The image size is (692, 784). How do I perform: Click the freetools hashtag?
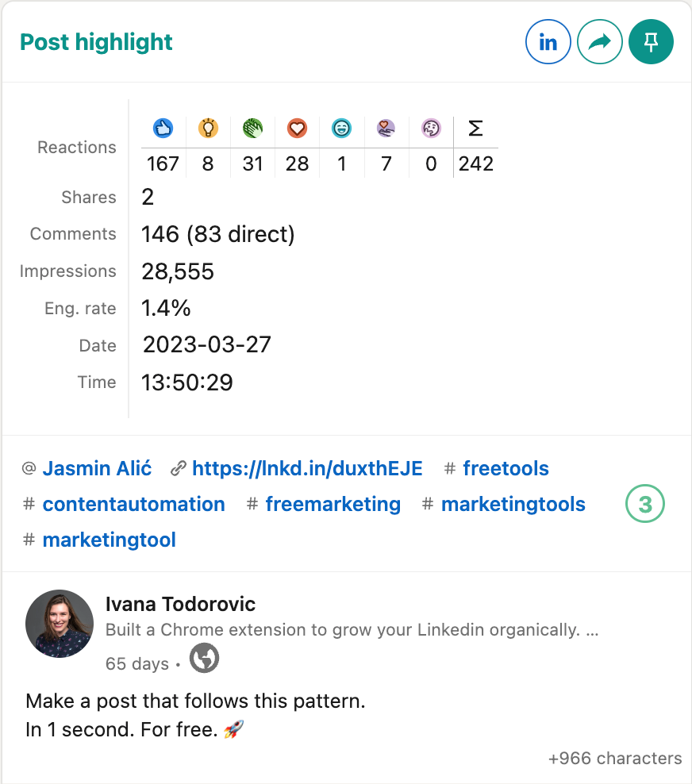coord(506,468)
